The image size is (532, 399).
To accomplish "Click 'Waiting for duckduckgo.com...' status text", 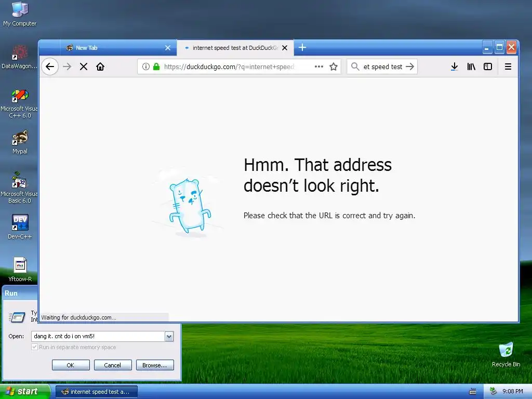I will pos(79,317).
